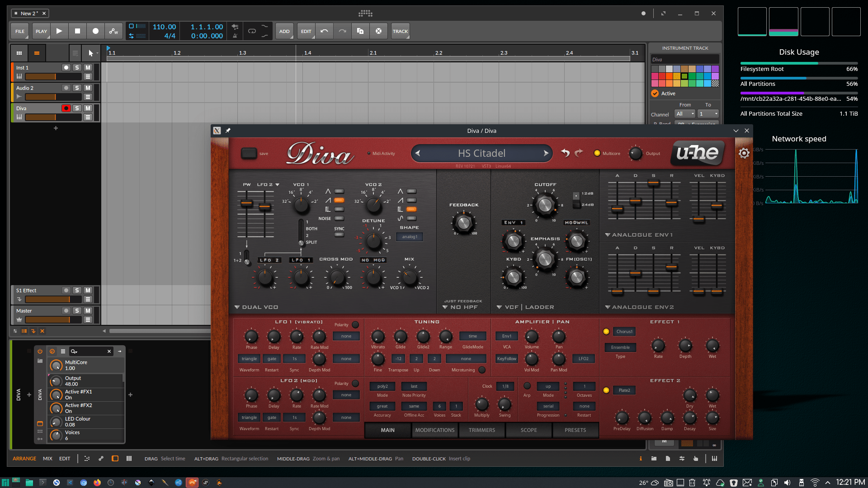Viewport: 868px width, 488px height.
Task: Click the duplicate icon in toolbar
Action: (360, 31)
